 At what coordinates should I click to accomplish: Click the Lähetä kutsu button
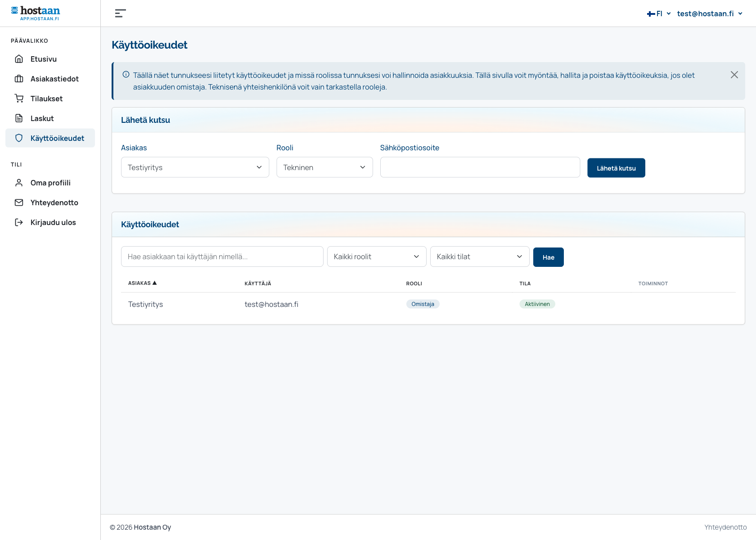[616, 168]
